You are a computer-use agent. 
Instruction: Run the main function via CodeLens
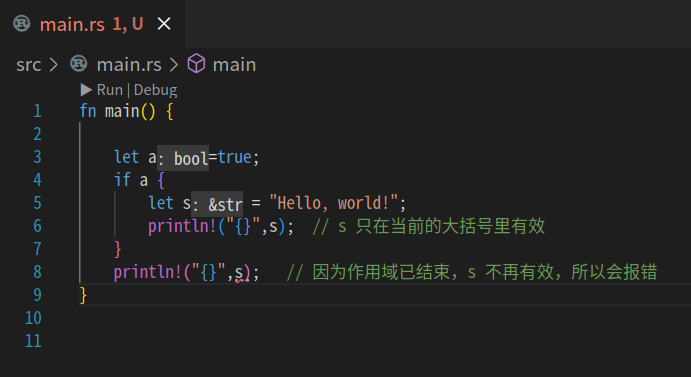[x=110, y=90]
